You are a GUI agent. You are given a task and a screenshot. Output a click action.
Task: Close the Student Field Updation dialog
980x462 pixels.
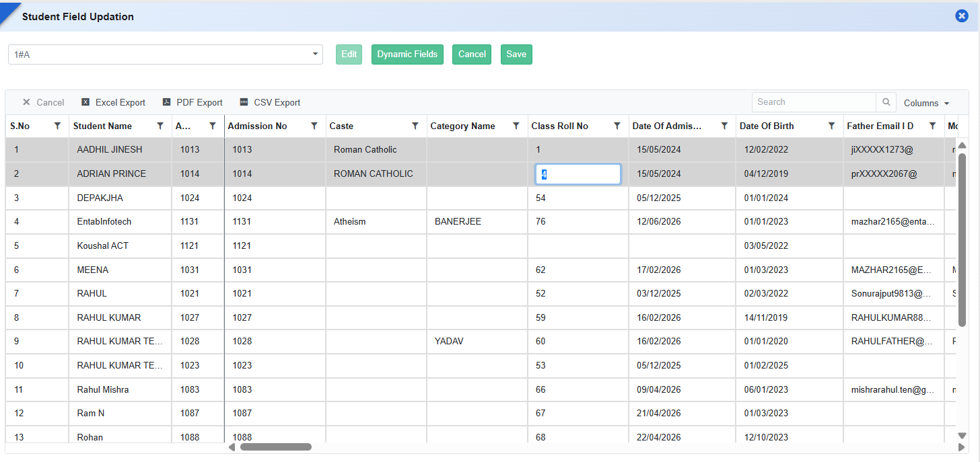(962, 16)
